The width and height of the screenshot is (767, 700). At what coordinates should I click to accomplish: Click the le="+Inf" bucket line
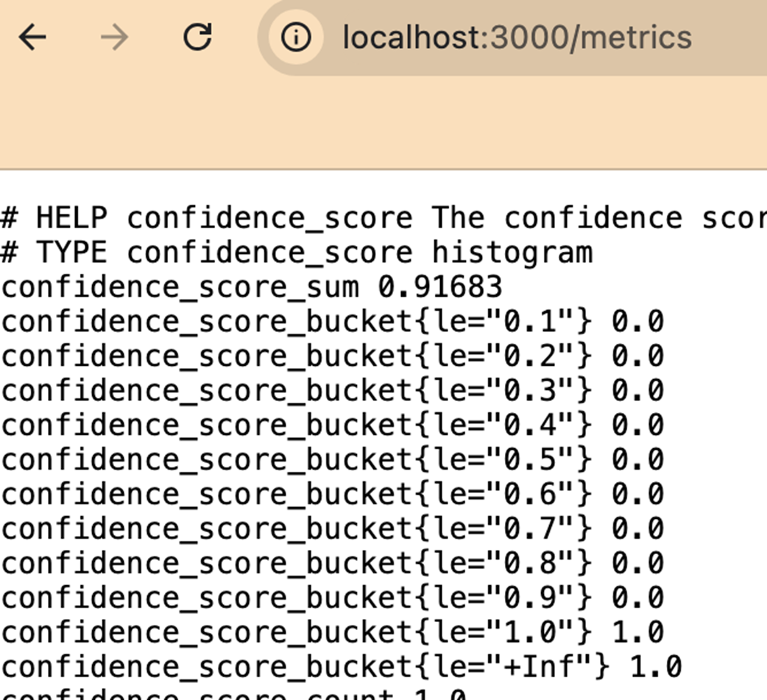[x=341, y=667]
